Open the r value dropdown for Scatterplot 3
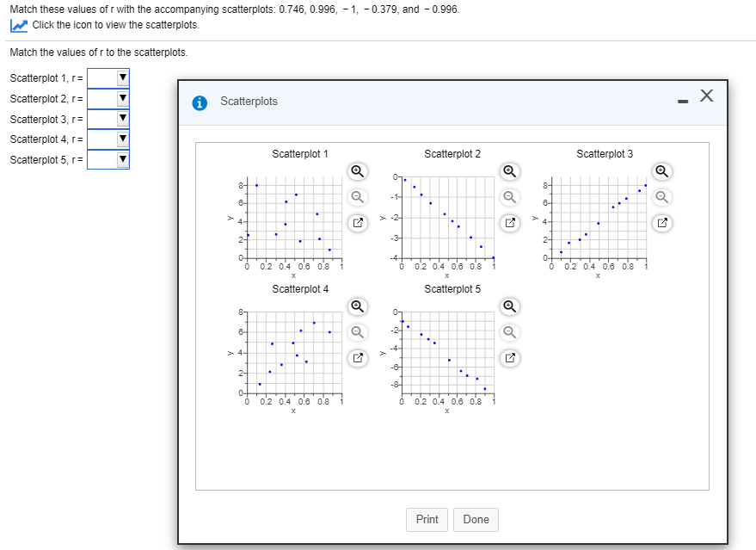Screen dimensions: 756x550 click(122, 119)
